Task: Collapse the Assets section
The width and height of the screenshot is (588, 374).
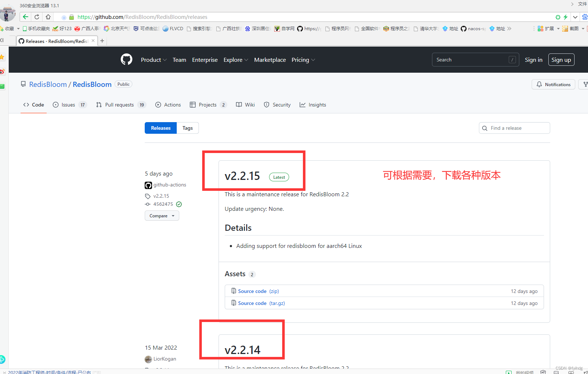Action: point(235,274)
